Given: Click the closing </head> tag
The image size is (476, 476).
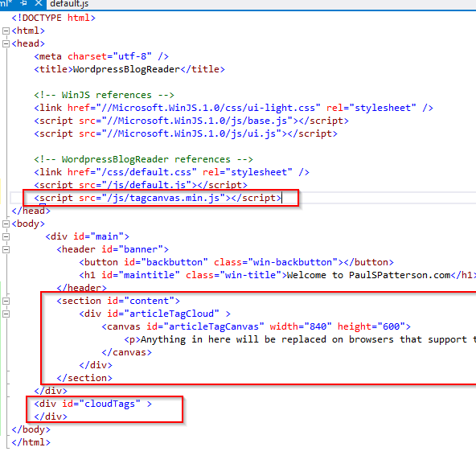Looking at the screenshot, I should pyautogui.click(x=31, y=211).
